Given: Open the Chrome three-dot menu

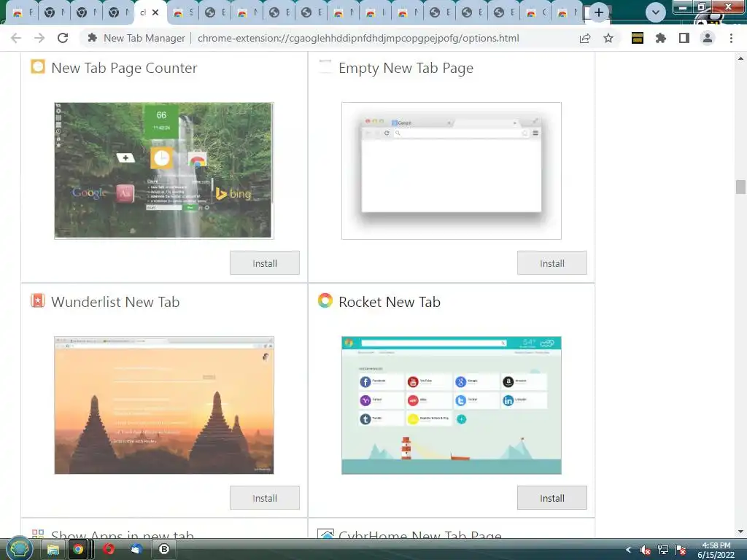Looking at the screenshot, I should [x=731, y=38].
